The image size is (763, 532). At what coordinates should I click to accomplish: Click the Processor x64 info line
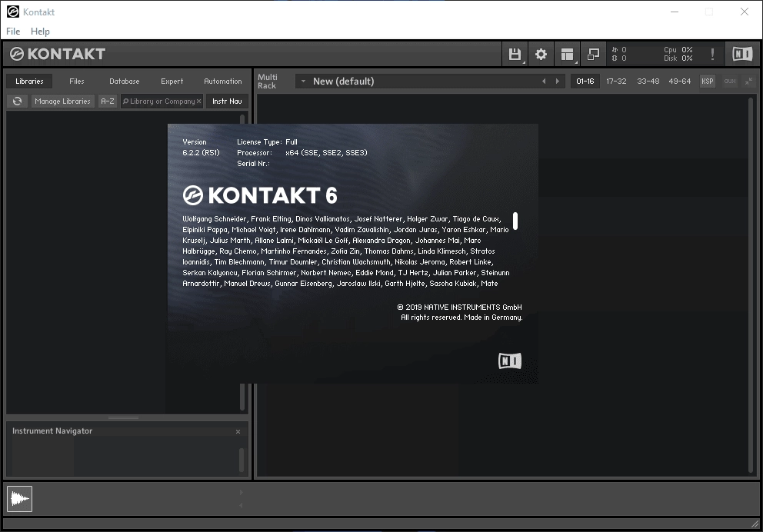click(302, 153)
